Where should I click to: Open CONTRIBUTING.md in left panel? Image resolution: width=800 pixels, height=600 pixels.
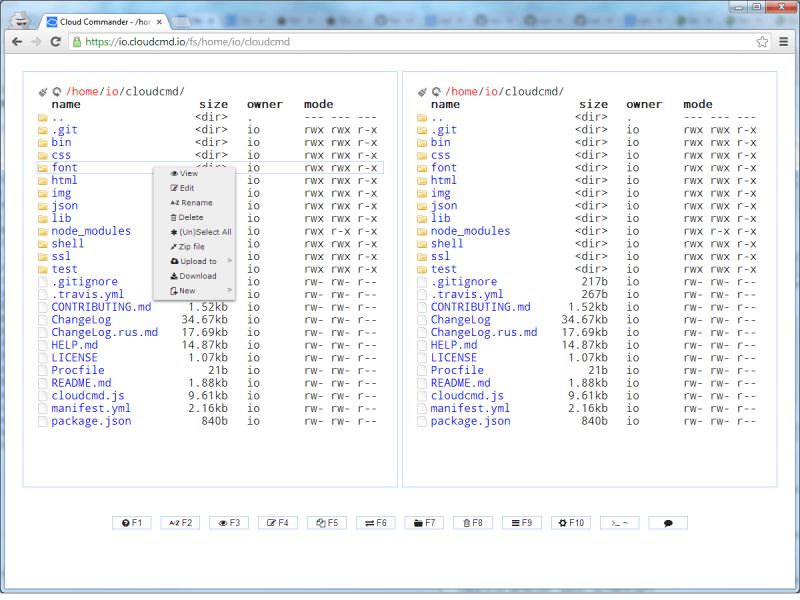coord(101,308)
